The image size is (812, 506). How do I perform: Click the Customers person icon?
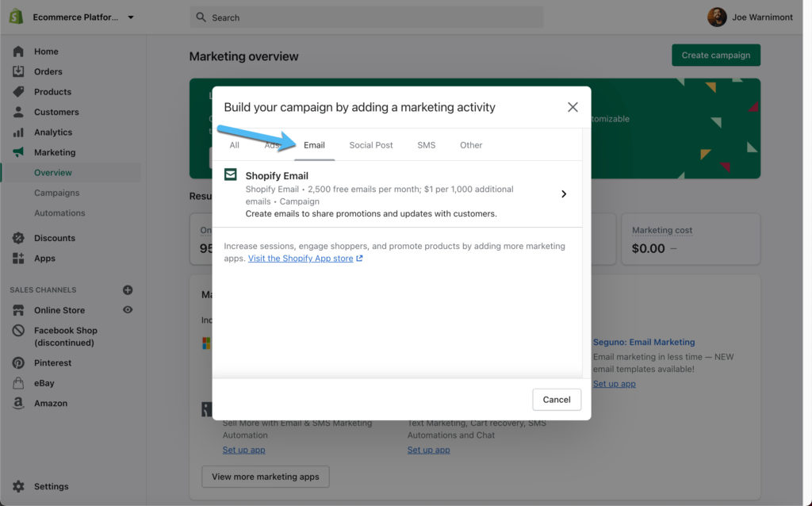pyautogui.click(x=18, y=112)
